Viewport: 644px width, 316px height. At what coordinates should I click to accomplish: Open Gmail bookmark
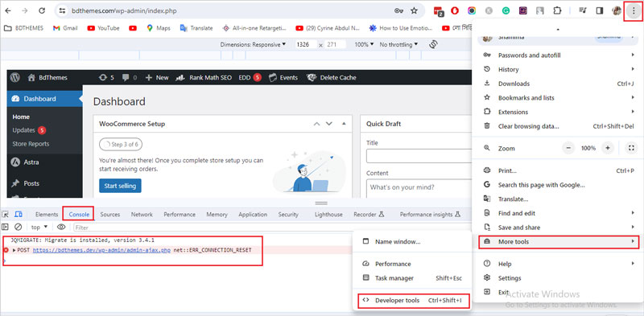(65, 28)
